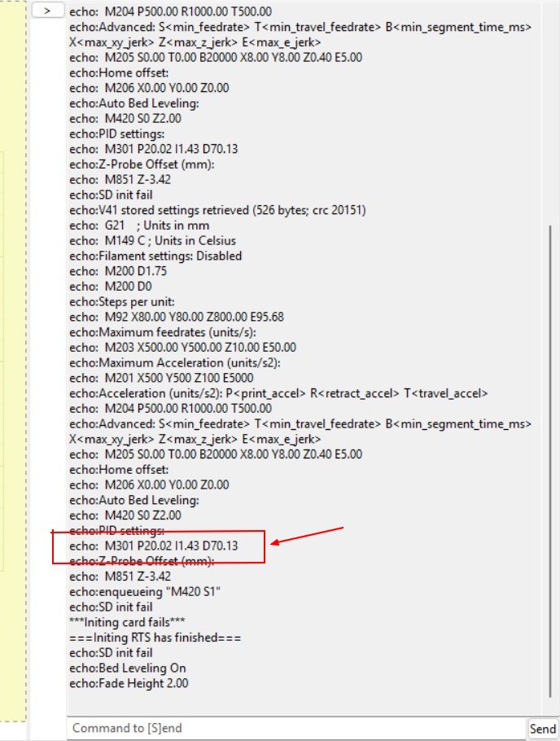Click the M301 line inside the red box
Screen dimensions: 560x741
154,546
